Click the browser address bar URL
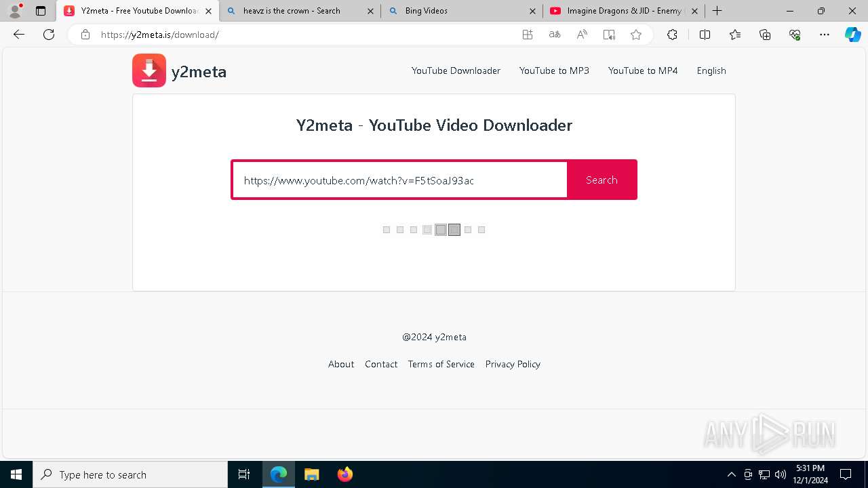The width and height of the screenshot is (868, 488). 160,35
